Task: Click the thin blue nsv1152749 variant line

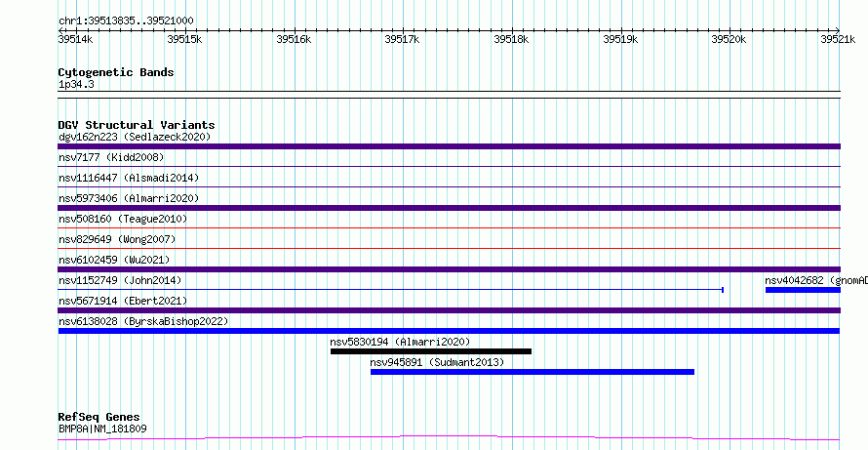Action: click(x=391, y=290)
